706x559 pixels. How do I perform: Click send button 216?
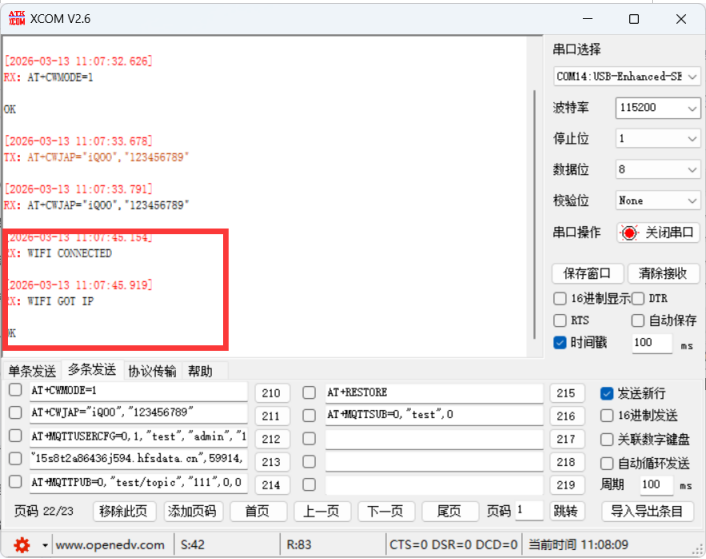click(x=567, y=416)
